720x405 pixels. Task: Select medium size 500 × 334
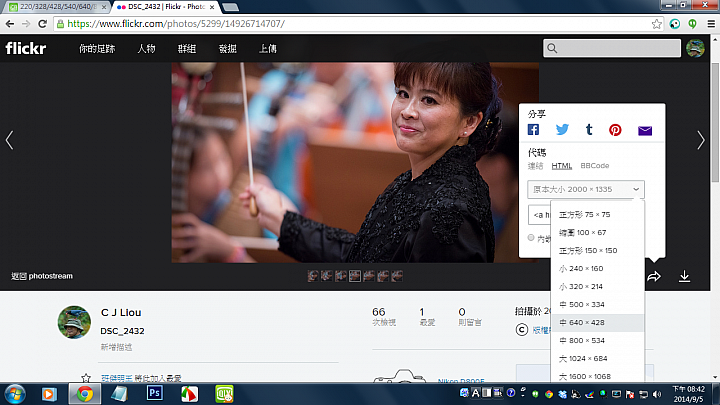[x=597, y=304]
